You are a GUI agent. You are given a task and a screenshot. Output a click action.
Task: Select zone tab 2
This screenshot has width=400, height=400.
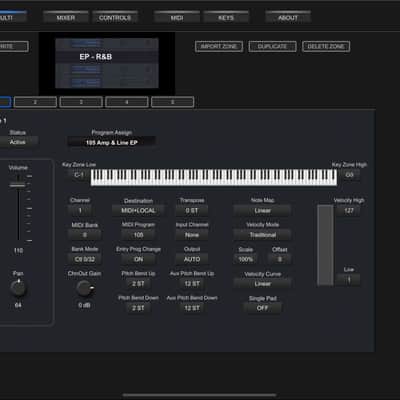(x=35, y=102)
